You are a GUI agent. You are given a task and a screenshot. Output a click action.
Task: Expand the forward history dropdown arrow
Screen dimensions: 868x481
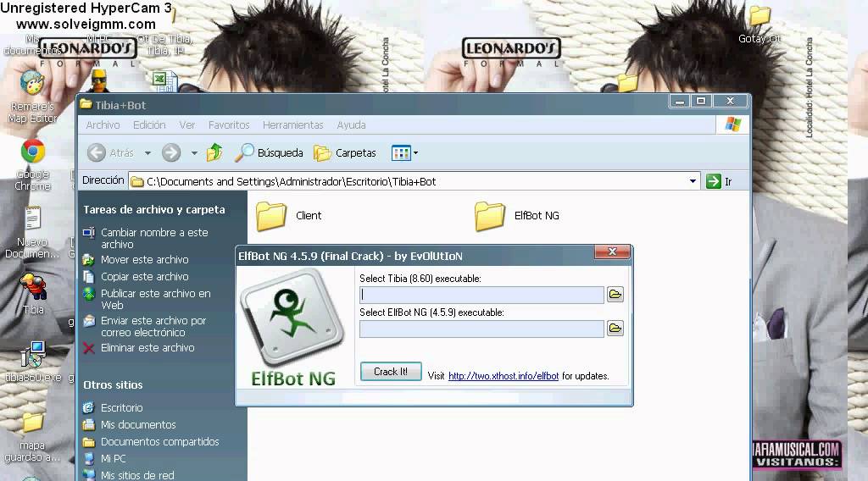(194, 152)
